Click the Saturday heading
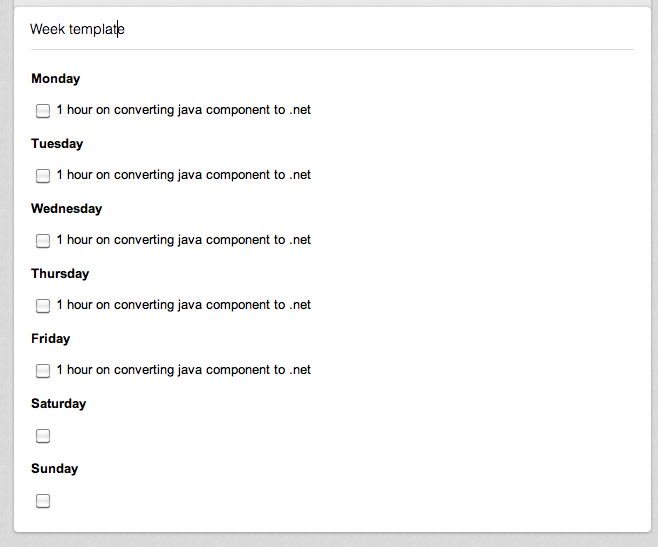 click(x=59, y=404)
